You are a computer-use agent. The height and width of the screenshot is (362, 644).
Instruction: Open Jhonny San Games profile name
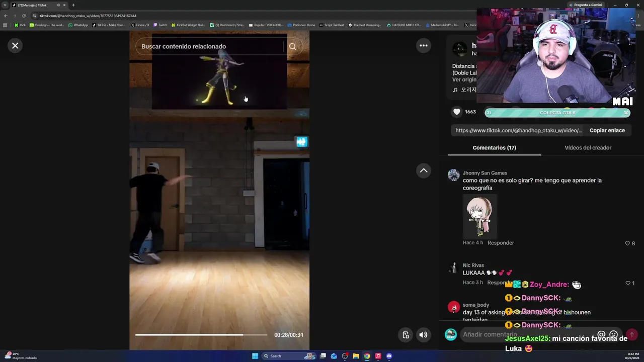point(485,173)
